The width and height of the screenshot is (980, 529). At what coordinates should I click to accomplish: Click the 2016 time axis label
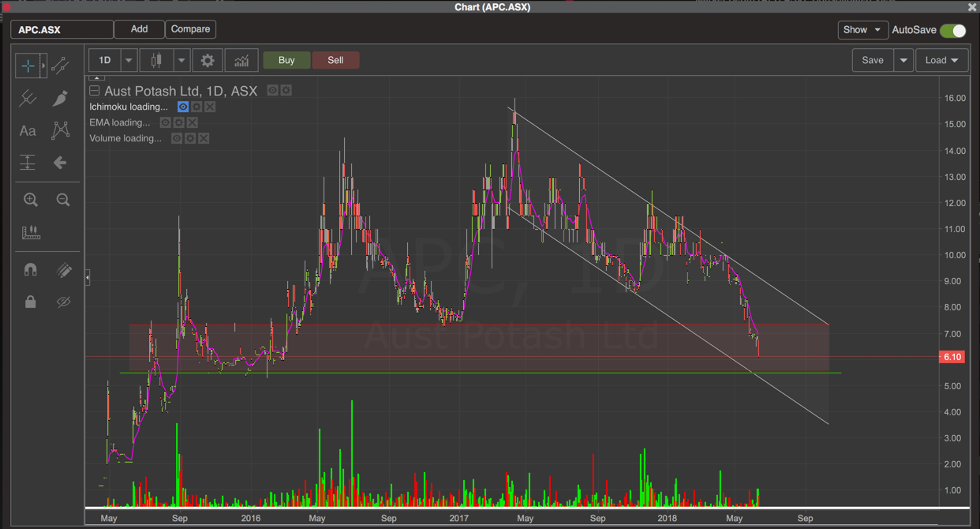(x=251, y=518)
